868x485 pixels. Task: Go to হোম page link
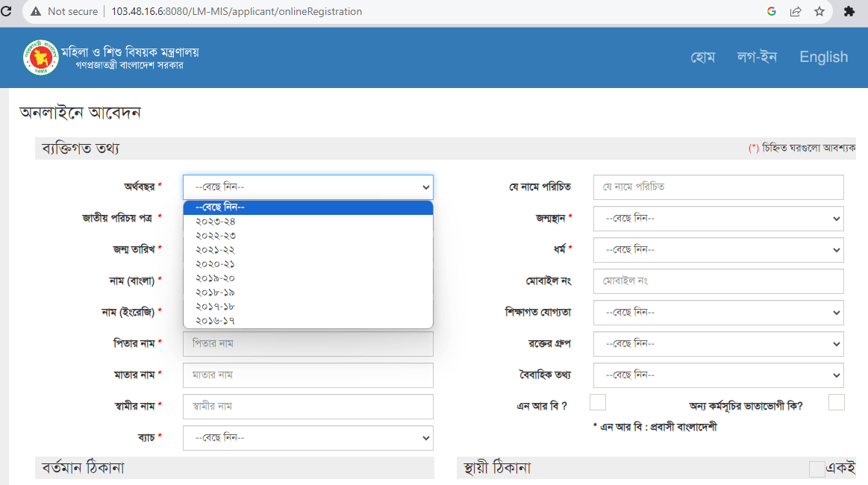pyautogui.click(x=702, y=57)
